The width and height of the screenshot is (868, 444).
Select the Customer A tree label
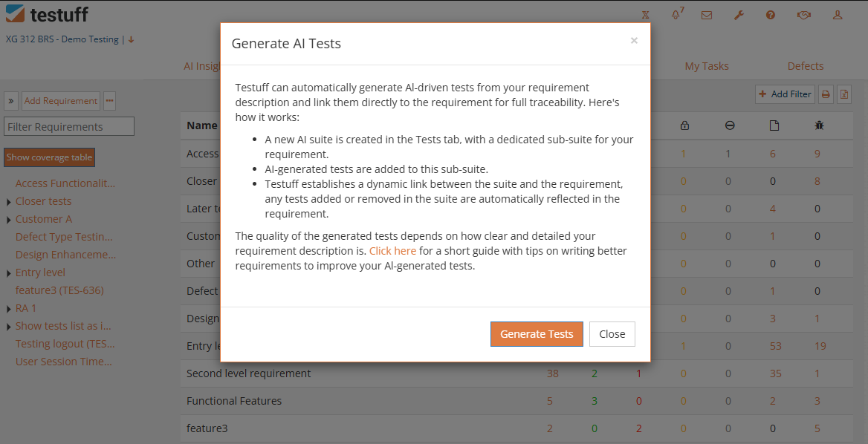[x=44, y=218]
